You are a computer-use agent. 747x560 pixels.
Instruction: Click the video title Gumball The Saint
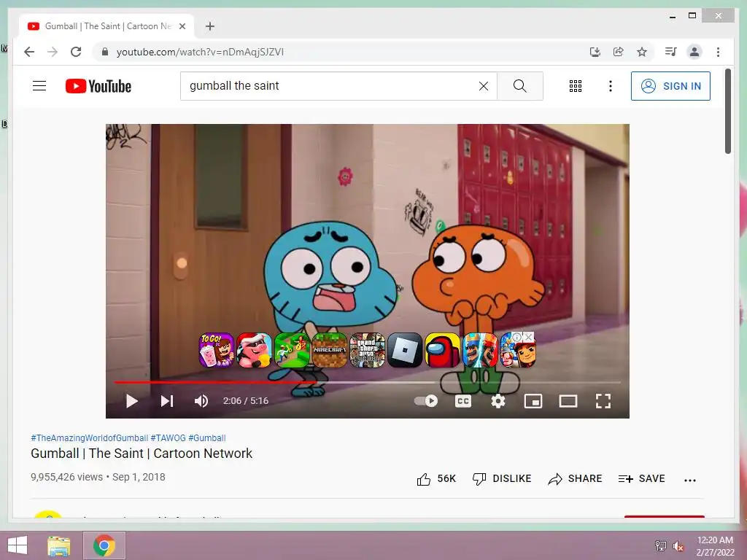pyautogui.click(x=142, y=454)
